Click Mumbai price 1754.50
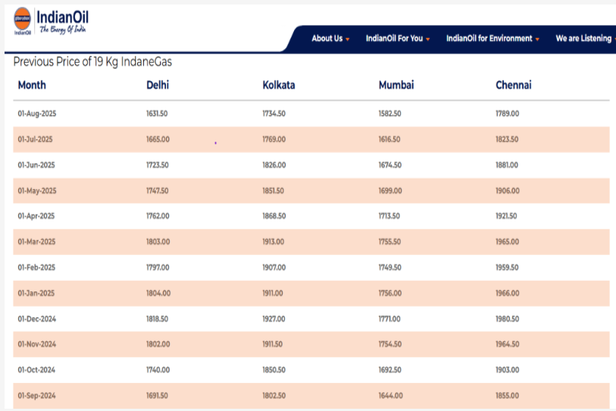Screen dimensions: 616x411 390,344
